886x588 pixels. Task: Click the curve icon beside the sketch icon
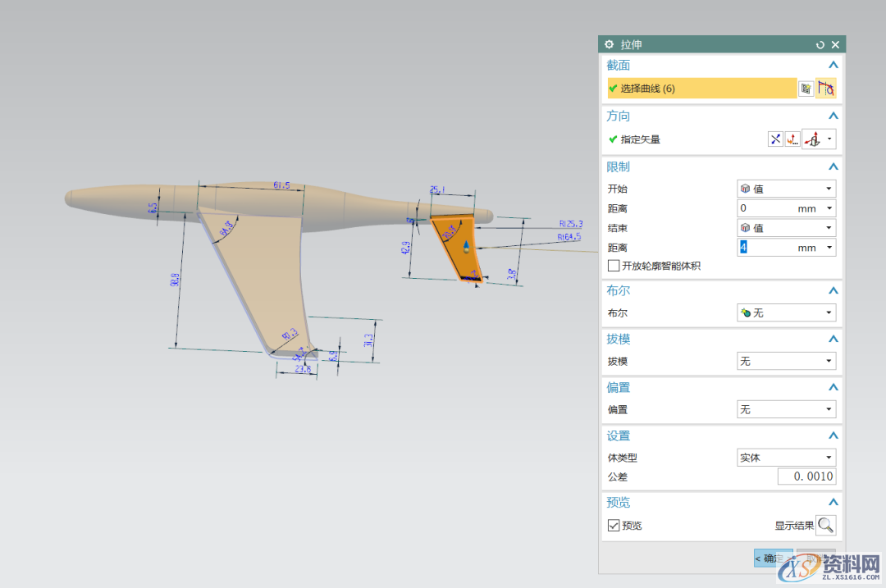point(826,89)
